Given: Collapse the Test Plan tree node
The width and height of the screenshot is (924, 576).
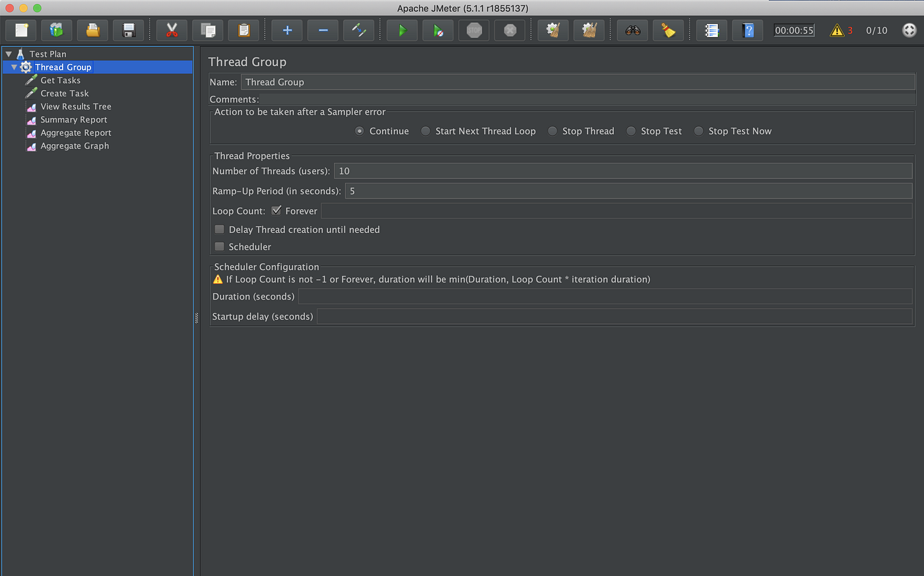Looking at the screenshot, I should (9, 53).
